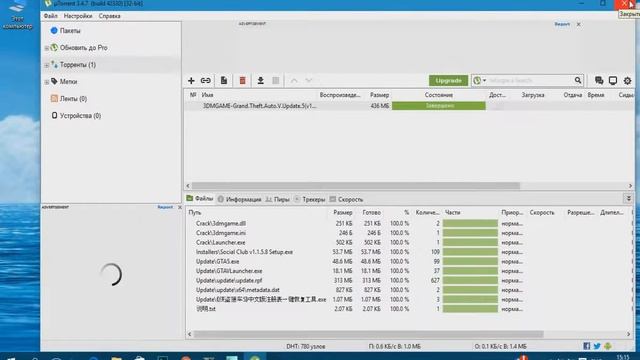Viewport: 640px width, 360px height.
Task: Select Метки in the sidebar
Action: point(69,82)
